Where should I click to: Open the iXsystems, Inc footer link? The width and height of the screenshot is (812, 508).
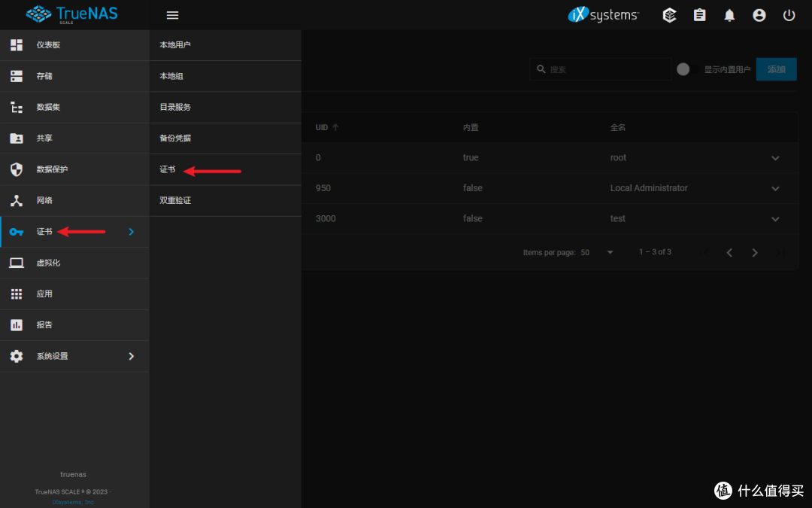(x=73, y=502)
